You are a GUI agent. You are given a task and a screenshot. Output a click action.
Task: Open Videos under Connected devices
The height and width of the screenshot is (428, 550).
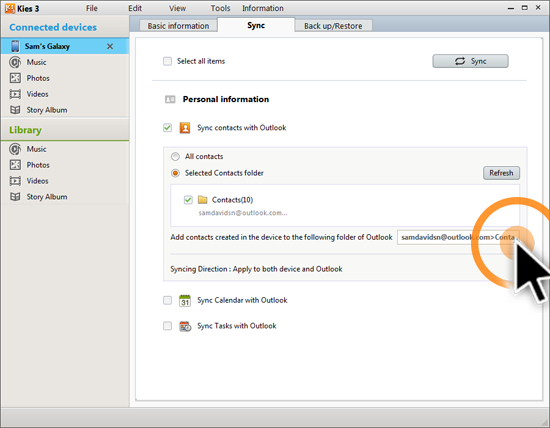pyautogui.click(x=37, y=94)
